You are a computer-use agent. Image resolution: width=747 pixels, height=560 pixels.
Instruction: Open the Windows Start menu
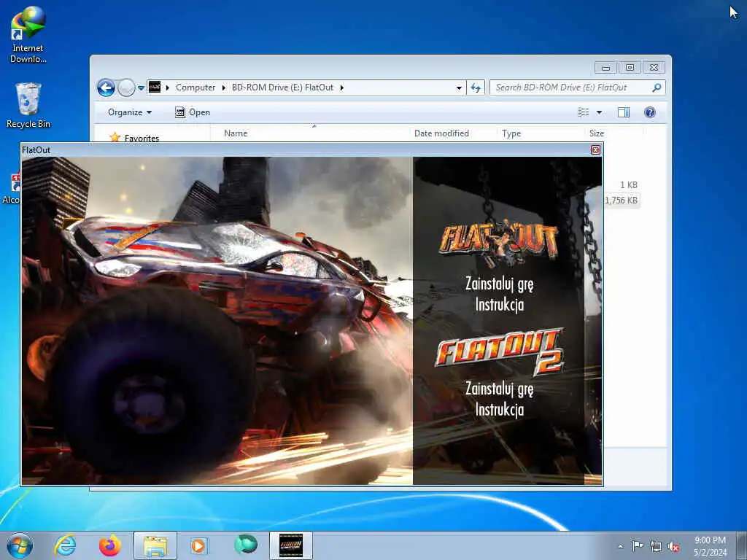[20, 545]
